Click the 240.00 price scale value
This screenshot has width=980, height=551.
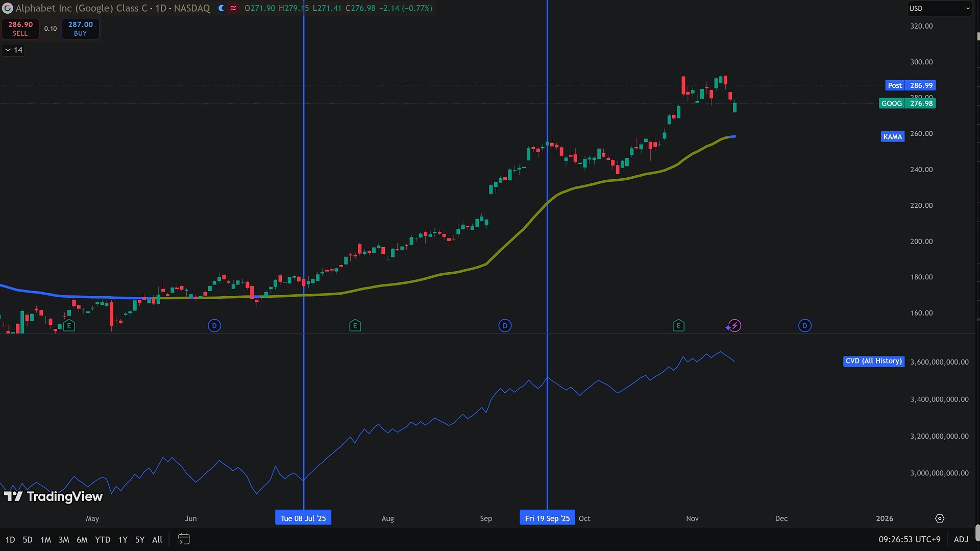(921, 170)
